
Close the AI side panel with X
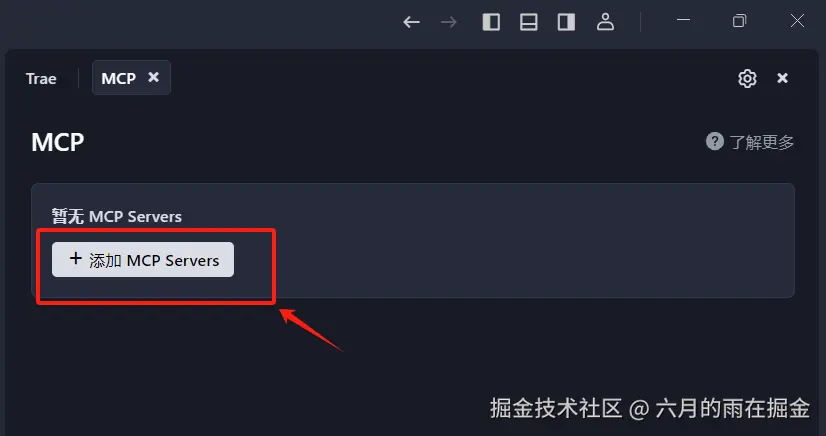pyautogui.click(x=782, y=78)
